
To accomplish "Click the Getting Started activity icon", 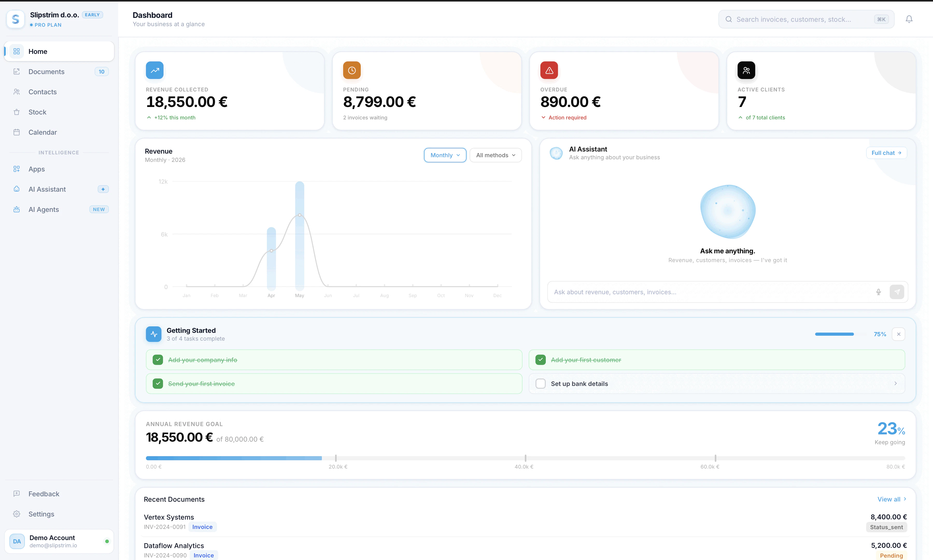I will click(x=154, y=334).
